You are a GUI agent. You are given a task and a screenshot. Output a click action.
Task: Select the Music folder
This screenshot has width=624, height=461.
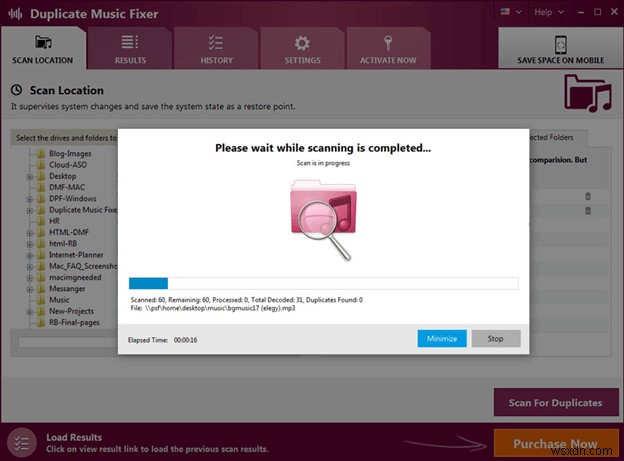point(59,300)
